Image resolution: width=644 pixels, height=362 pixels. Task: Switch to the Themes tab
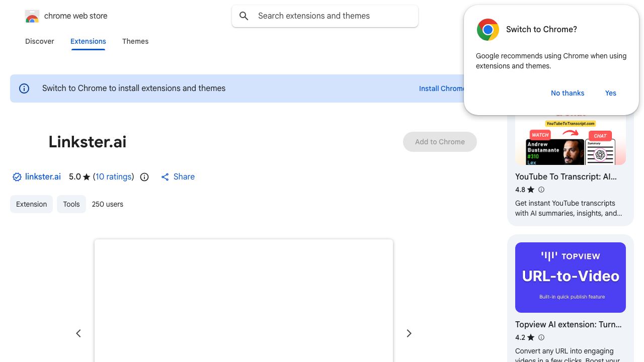(135, 41)
